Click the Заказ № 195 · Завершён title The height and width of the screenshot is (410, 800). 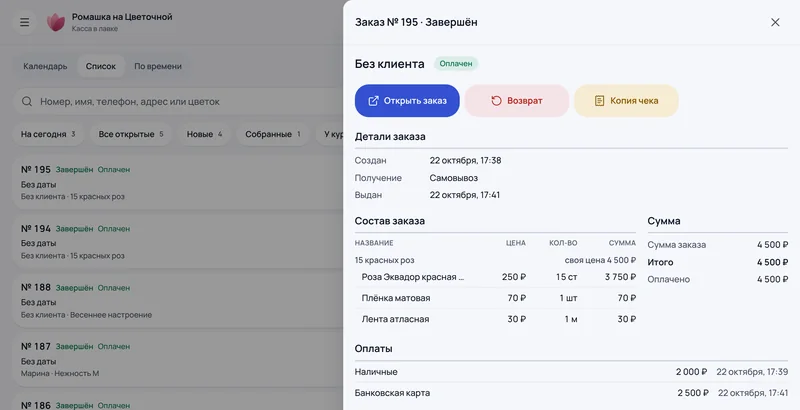pyautogui.click(x=416, y=22)
